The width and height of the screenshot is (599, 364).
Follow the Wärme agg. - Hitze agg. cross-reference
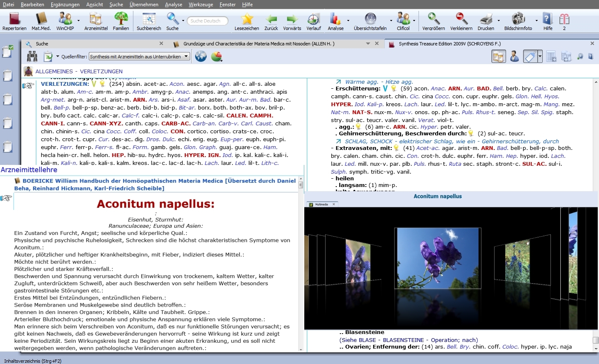[379, 82]
